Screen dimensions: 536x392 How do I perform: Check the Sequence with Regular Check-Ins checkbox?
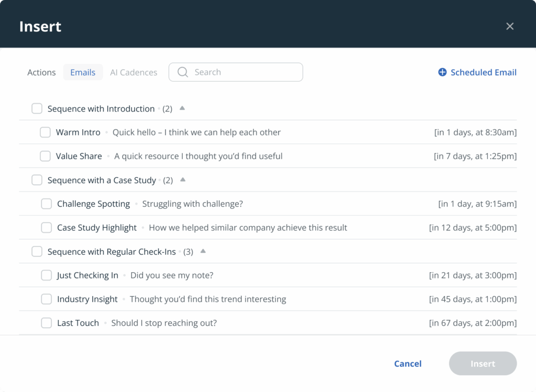[37, 251]
